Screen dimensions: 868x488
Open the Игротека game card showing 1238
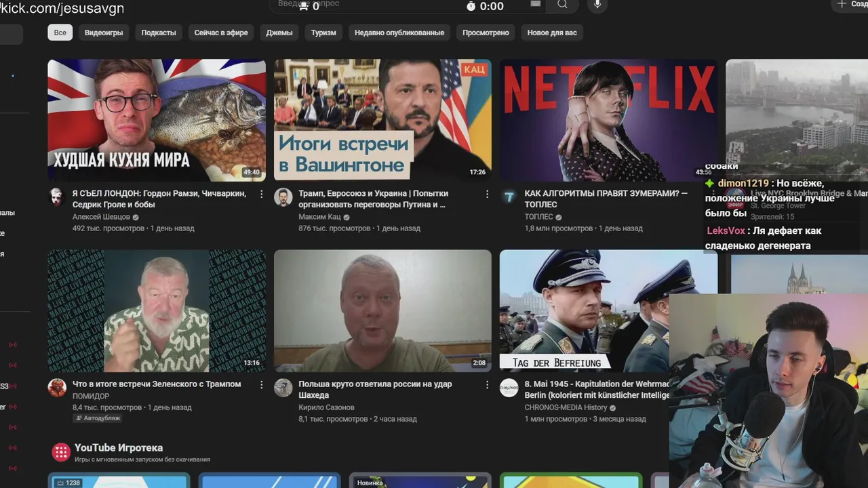click(x=119, y=481)
